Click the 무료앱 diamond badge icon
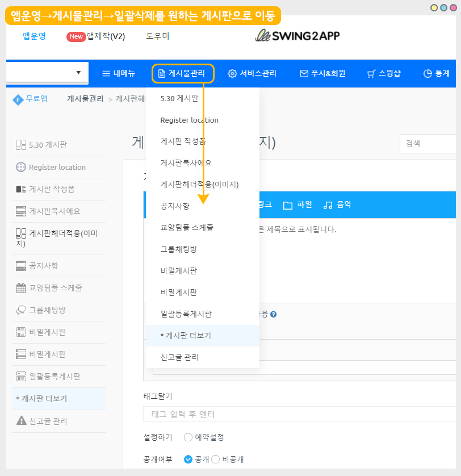This screenshot has width=461, height=476. click(18, 99)
